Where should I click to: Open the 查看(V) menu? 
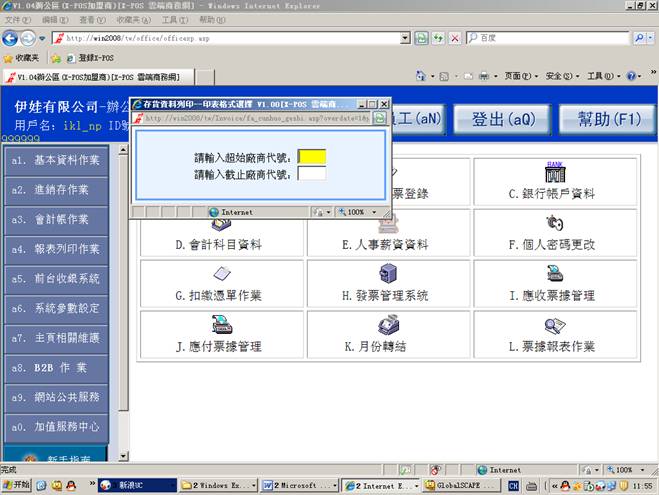click(92, 20)
